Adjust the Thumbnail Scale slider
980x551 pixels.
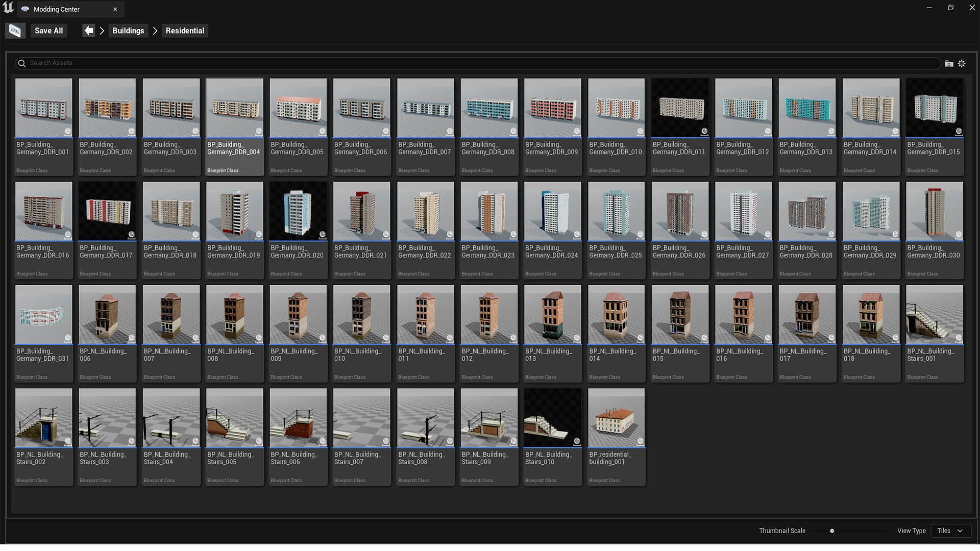(831, 531)
